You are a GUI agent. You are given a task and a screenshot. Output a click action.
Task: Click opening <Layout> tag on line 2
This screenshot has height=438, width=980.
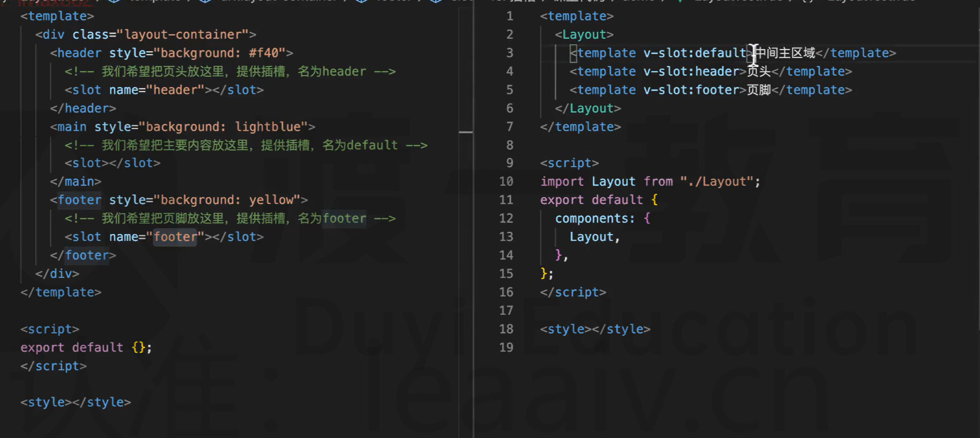coord(584,35)
